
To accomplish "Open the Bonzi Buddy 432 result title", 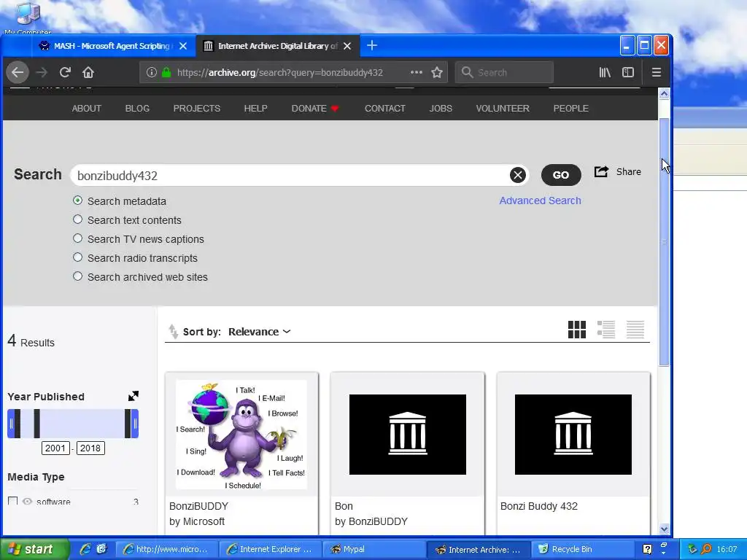I will (539, 506).
